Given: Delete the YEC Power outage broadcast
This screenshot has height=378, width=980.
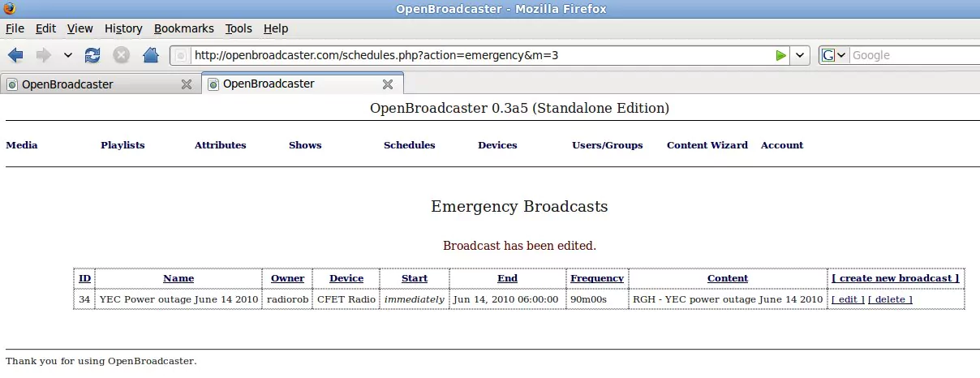Looking at the screenshot, I should pos(890,299).
